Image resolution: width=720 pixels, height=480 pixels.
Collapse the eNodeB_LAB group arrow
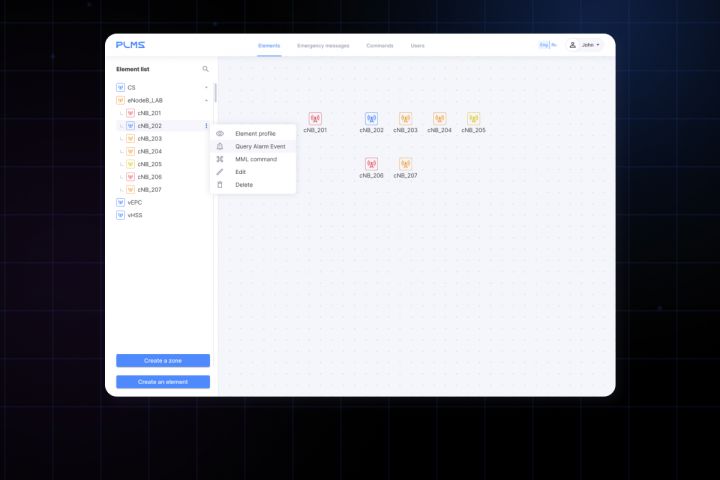point(206,100)
